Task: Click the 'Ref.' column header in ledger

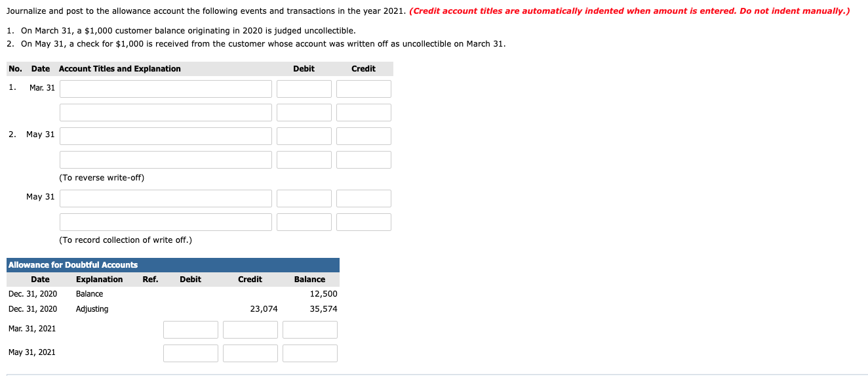Action: click(150, 280)
